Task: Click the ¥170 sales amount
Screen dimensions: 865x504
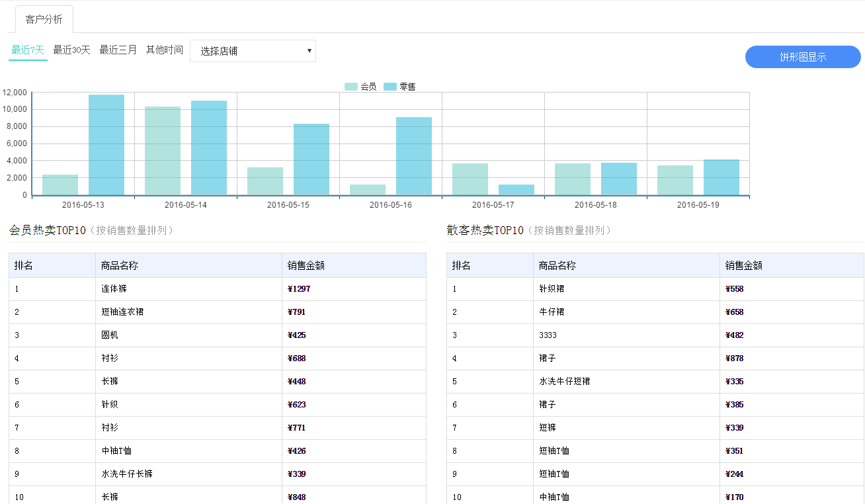Action: 735,497
